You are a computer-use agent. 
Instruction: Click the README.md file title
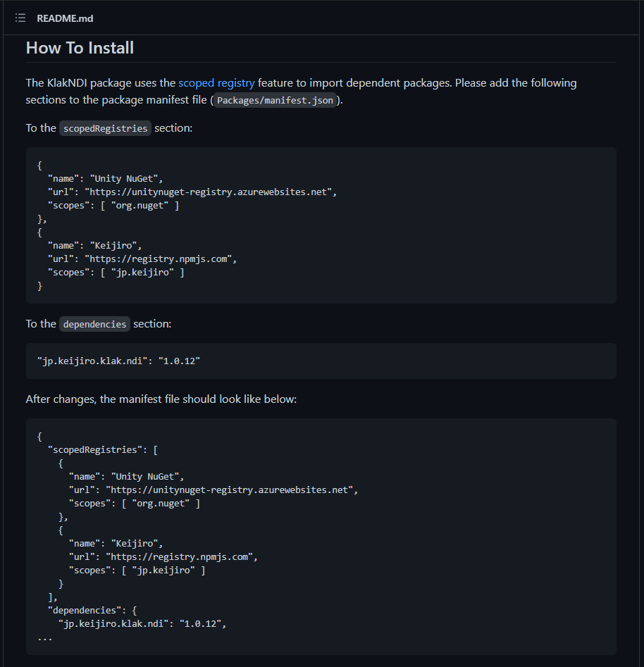pos(65,18)
